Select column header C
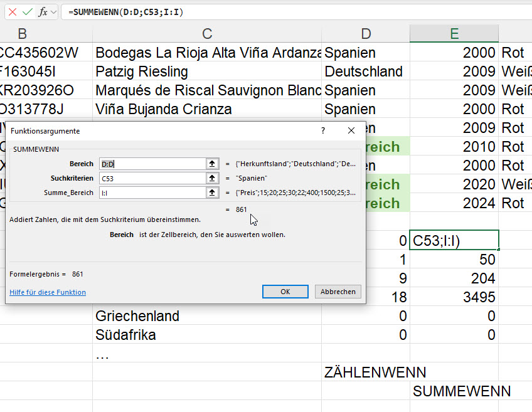 (x=207, y=34)
